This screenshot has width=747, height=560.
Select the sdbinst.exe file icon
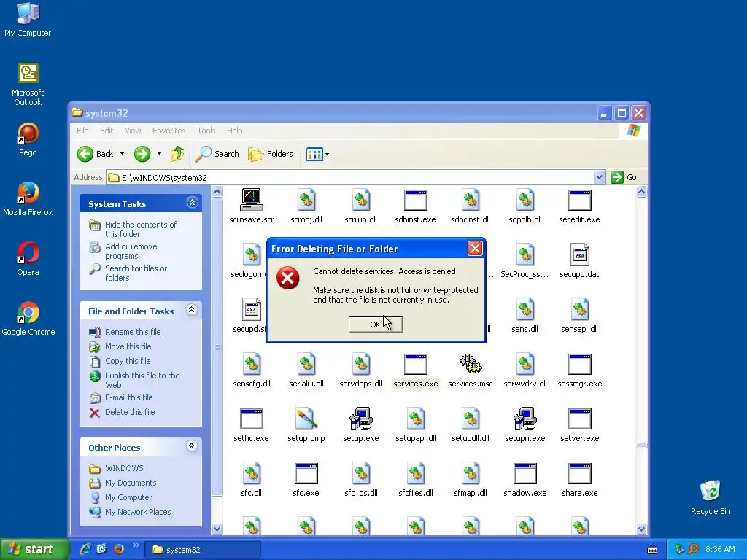click(x=415, y=200)
